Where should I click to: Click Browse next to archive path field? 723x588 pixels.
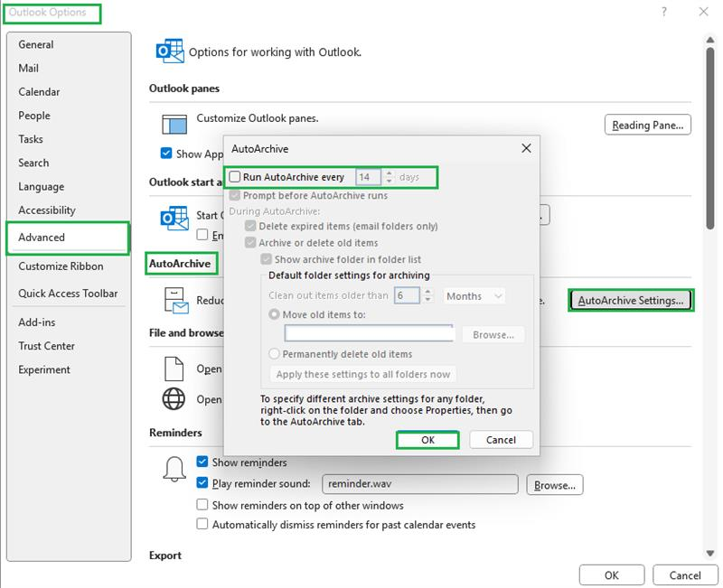point(493,334)
